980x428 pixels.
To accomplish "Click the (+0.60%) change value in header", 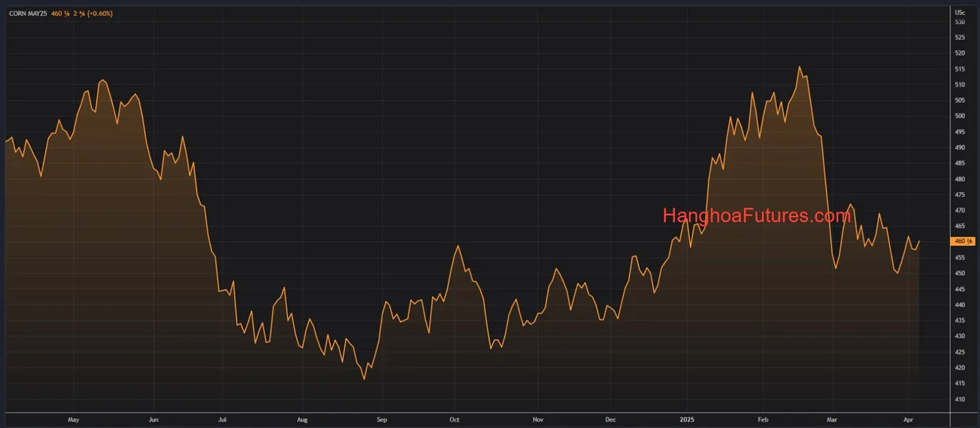I will (x=99, y=14).
